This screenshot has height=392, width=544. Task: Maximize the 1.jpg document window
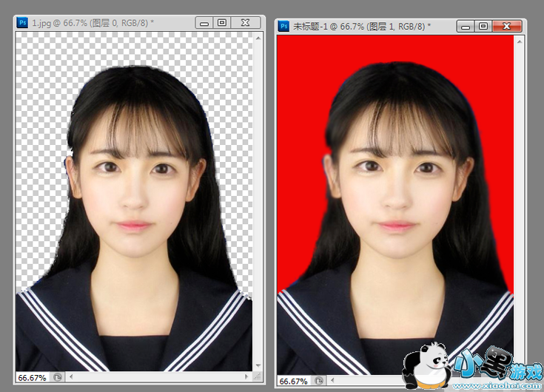tap(221, 23)
